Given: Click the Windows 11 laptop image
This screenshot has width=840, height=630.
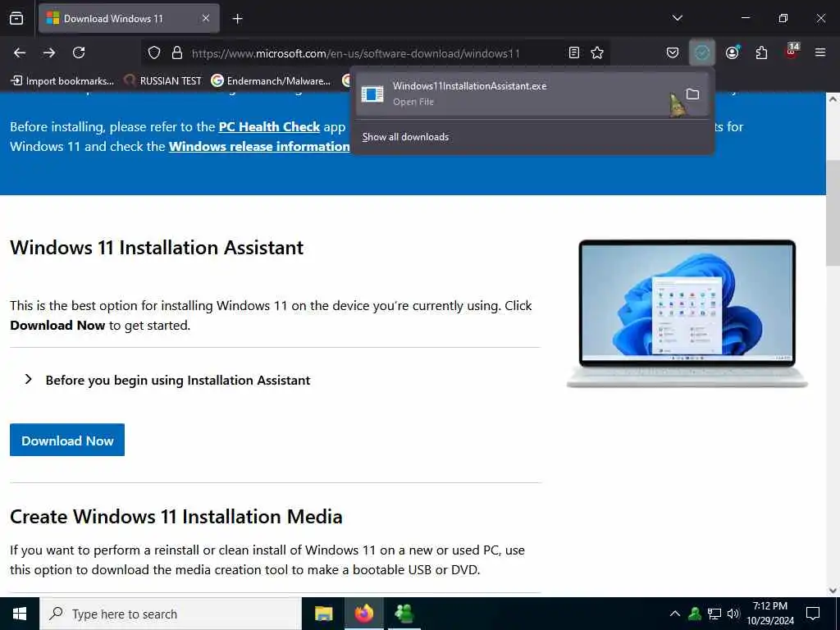Looking at the screenshot, I should 687,313.
